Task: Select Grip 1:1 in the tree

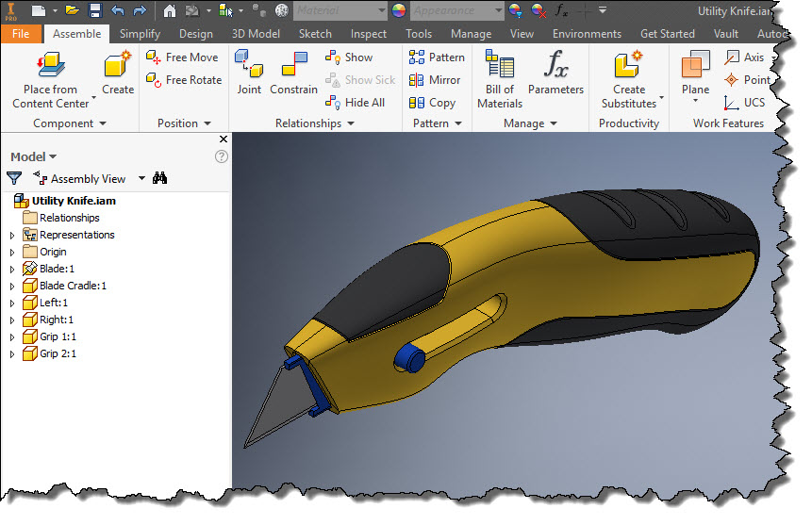Action: tap(50, 336)
